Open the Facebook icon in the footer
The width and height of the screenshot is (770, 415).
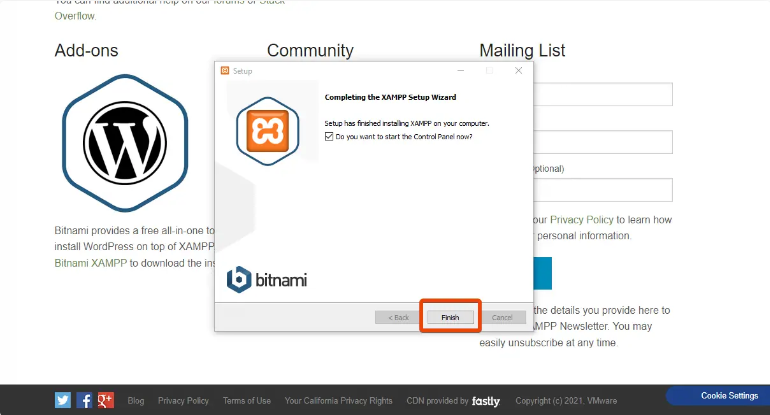click(x=84, y=400)
